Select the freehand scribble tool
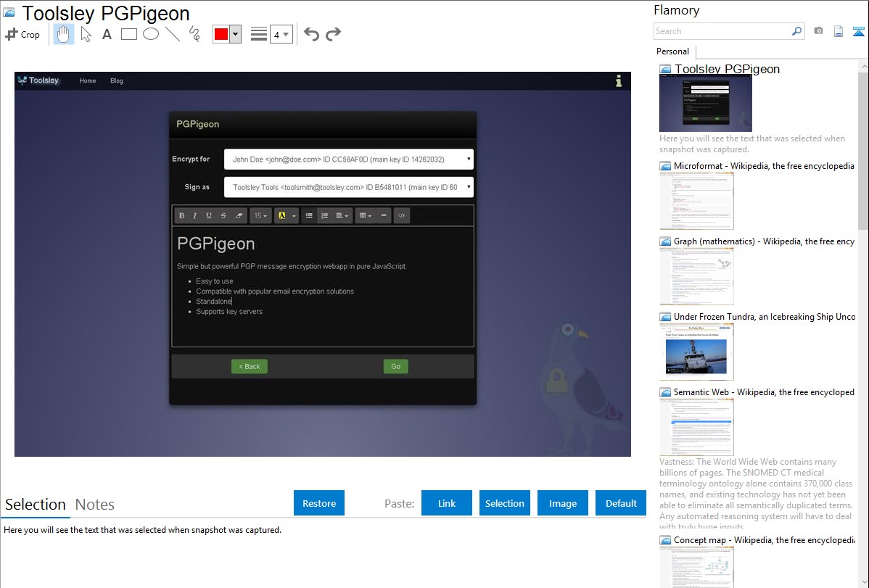Screen dimensions: 869x588 tap(194, 34)
